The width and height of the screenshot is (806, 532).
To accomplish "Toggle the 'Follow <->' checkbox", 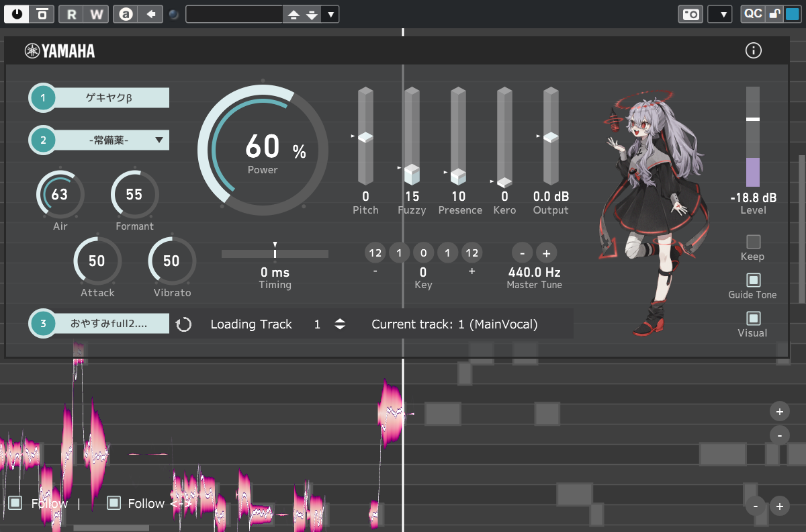I will [114, 503].
